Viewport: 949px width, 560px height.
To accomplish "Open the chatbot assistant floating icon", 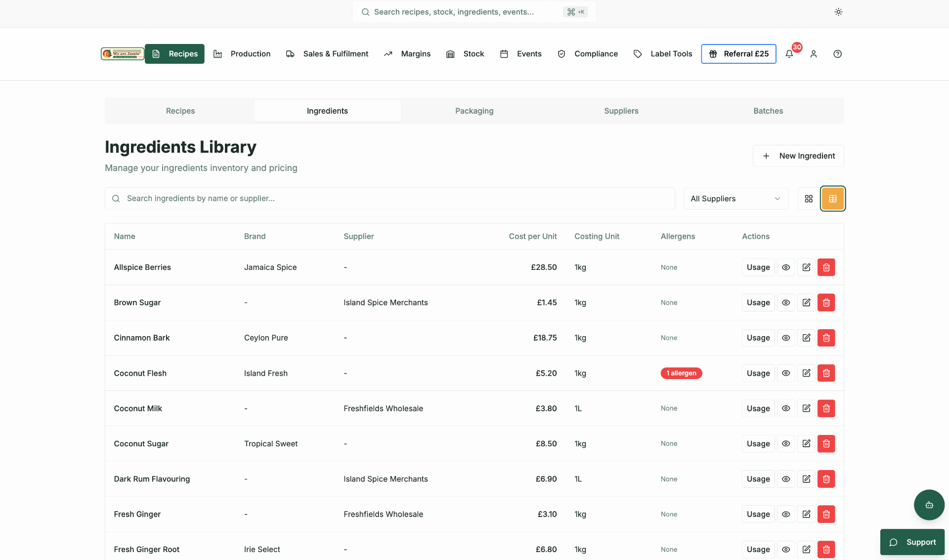I will tap(929, 505).
